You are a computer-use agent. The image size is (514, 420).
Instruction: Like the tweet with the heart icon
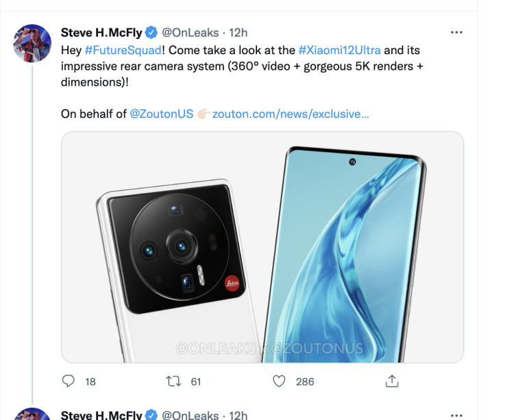[279, 381]
